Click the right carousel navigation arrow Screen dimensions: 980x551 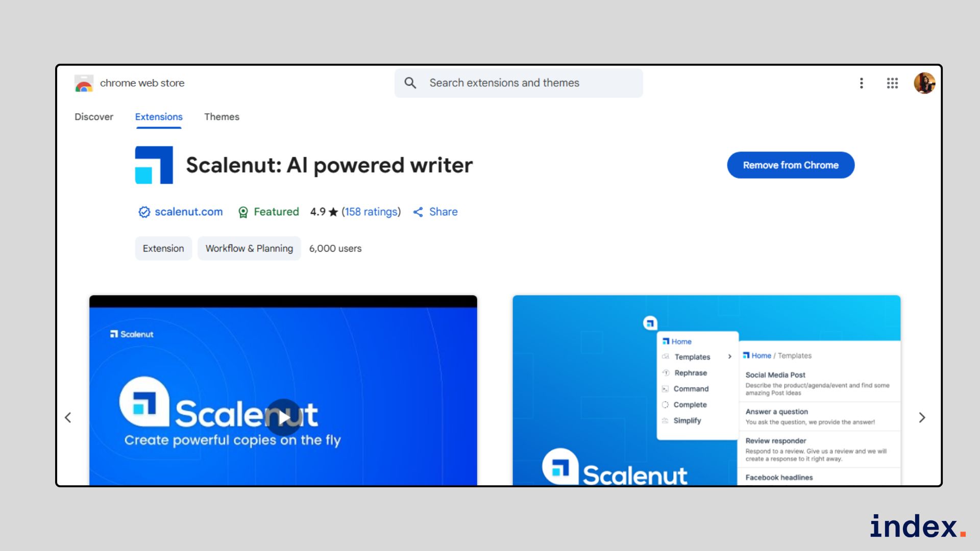(x=922, y=417)
